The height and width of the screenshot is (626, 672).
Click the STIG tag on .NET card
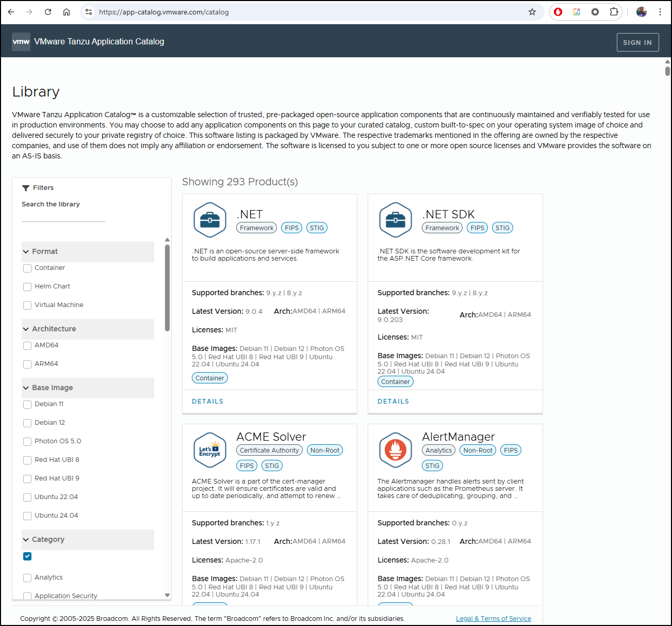tap(317, 228)
